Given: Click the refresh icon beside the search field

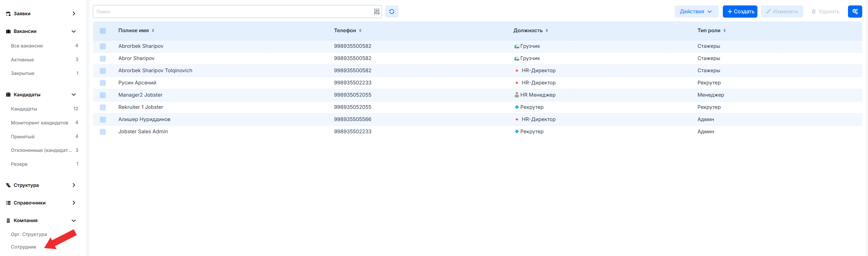Looking at the screenshot, I should pyautogui.click(x=391, y=12).
